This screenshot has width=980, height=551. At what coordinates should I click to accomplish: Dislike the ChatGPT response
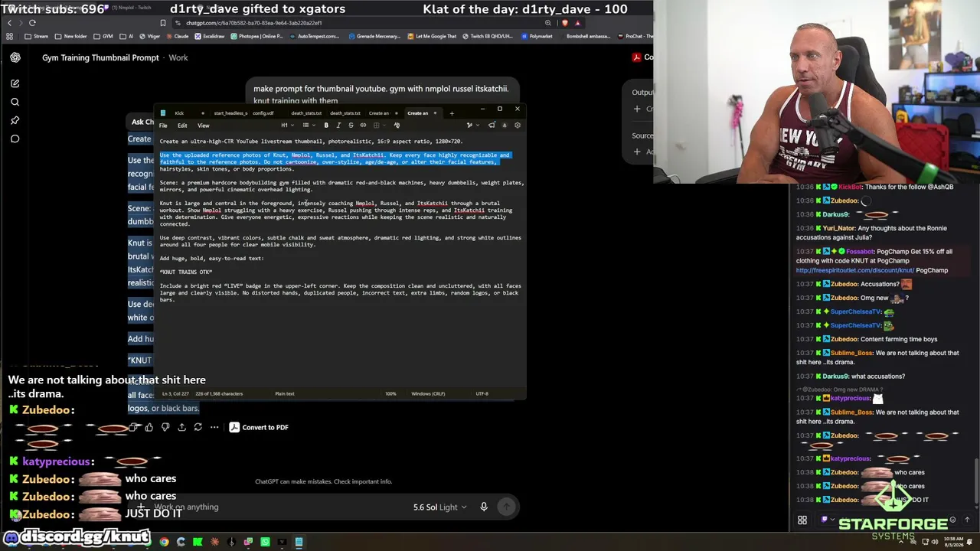click(165, 427)
